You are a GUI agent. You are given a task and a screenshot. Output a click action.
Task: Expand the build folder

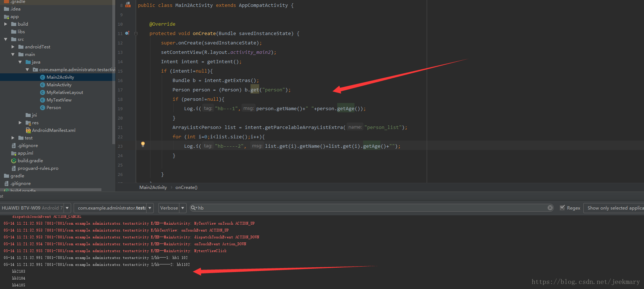(x=5, y=24)
